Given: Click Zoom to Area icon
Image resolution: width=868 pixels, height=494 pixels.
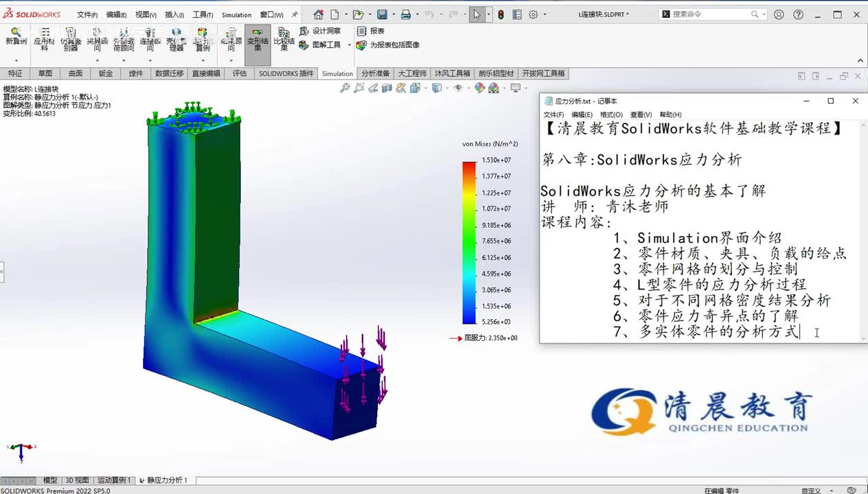Looking at the screenshot, I should (x=359, y=88).
